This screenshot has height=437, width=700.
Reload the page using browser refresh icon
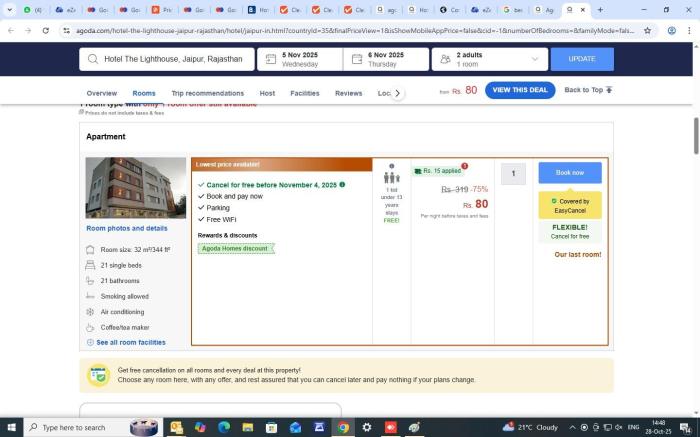46,31
